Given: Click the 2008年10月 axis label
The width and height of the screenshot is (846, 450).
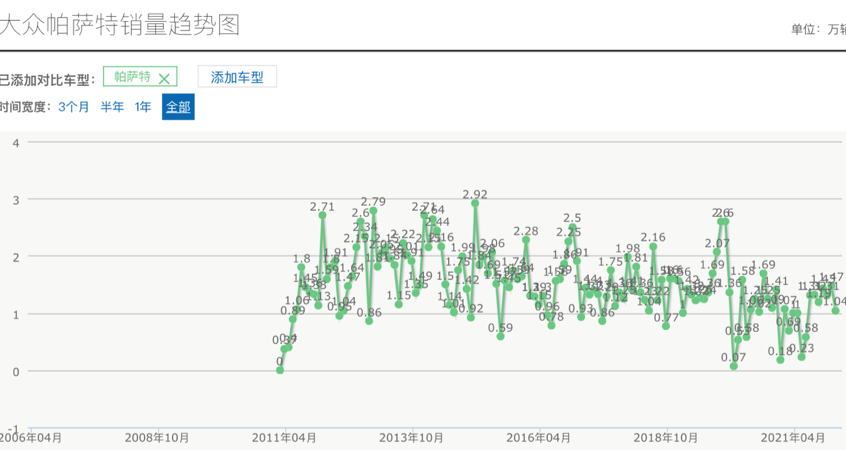Looking at the screenshot, I should [x=157, y=438].
